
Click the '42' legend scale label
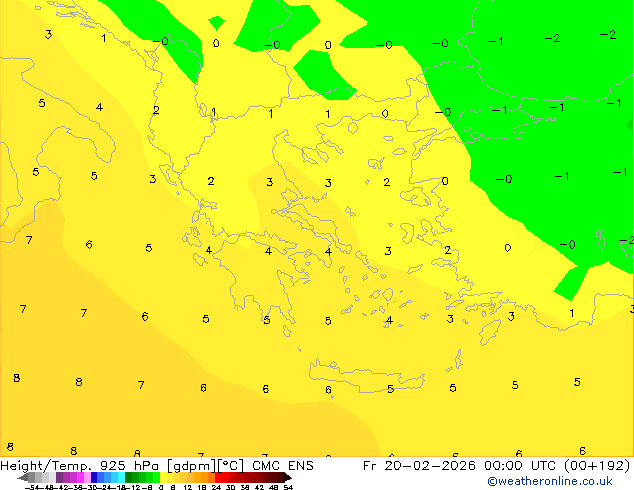259,488
